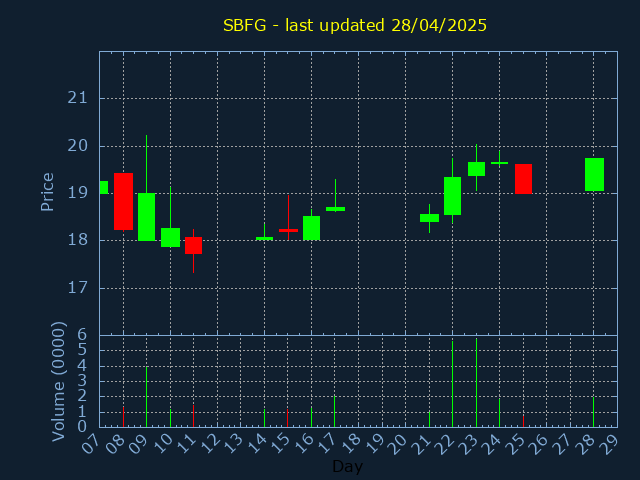Click the day axis label 12

click(x=209, y=444)
